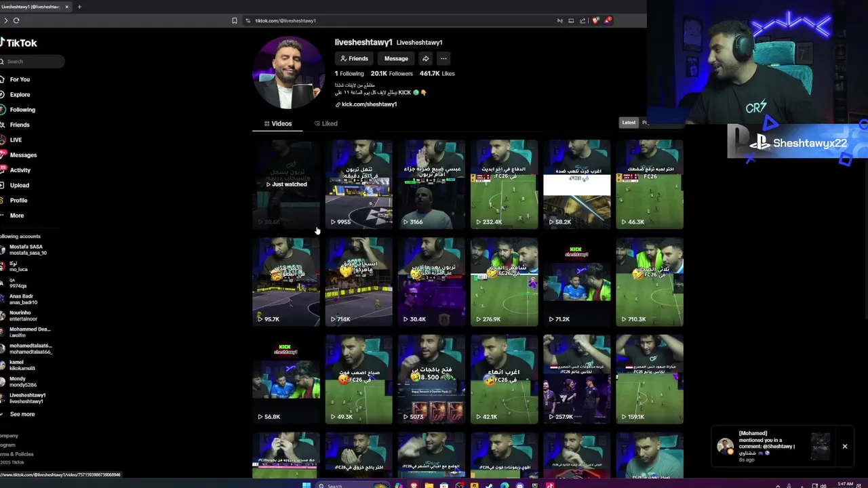Open the For You feed
This screenshot has width=868, height=488.
[x=19, y=79]
